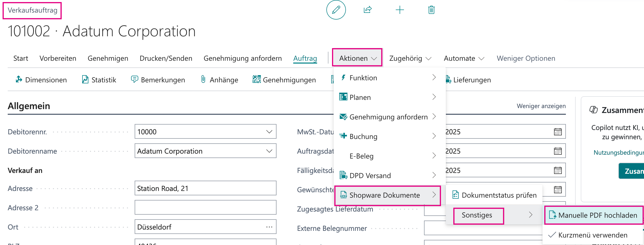Click the Genehmigung anfordern envelope icon in menu

pos(343,117)
